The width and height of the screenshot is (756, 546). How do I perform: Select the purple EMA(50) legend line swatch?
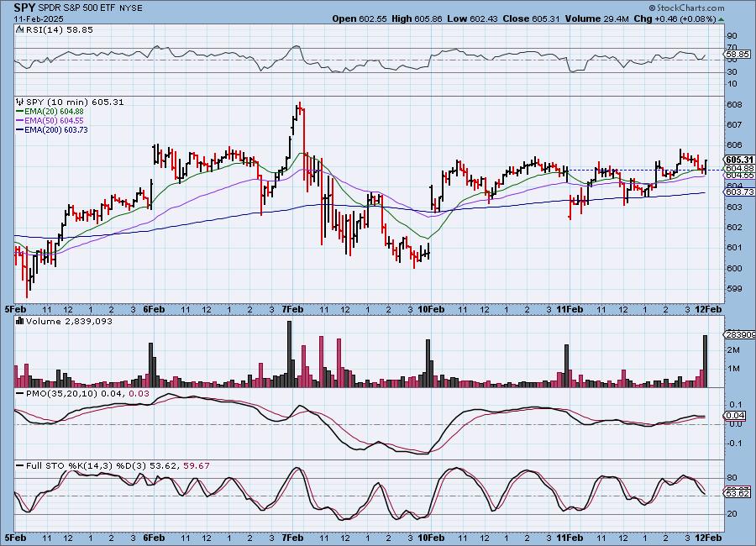click(20, 121)
